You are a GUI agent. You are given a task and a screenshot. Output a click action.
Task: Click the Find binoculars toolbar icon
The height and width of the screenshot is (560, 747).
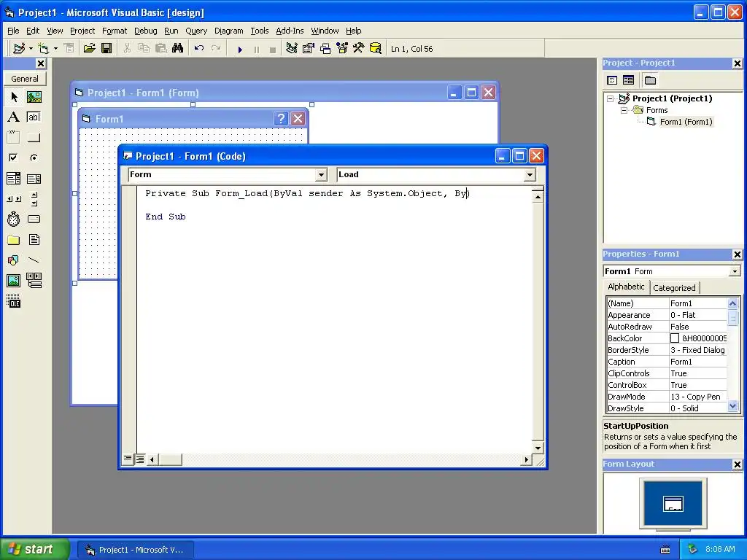coord(178,49)
